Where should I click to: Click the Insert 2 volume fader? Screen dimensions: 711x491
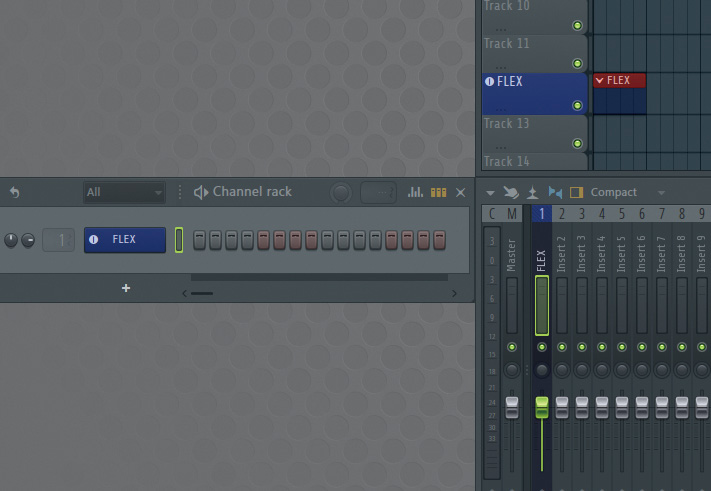tap(562, 407)
